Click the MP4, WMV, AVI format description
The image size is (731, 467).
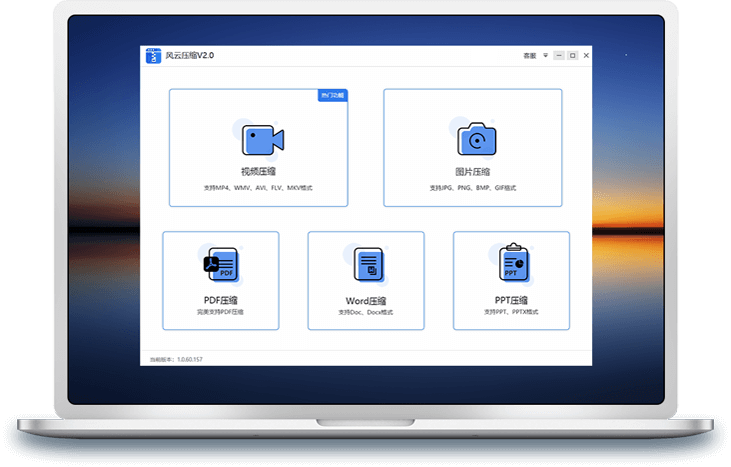coord(258,187)
